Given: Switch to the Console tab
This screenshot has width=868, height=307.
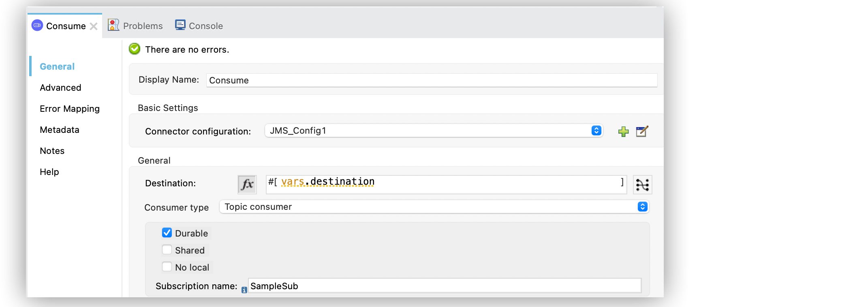Looking at the screenshot, I should coord(199,26).
